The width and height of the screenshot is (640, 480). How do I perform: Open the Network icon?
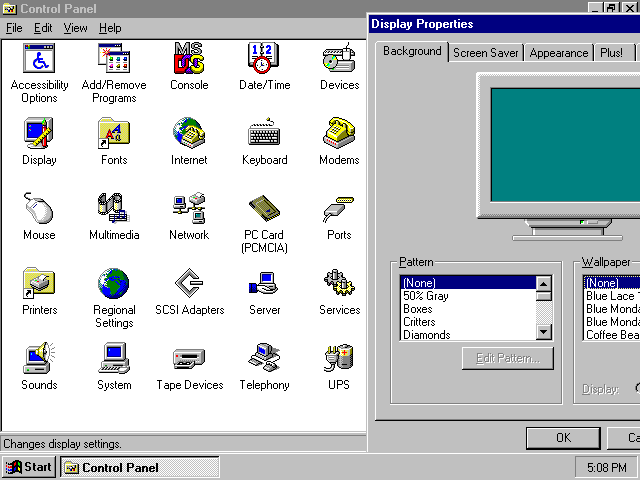pyautogui.click(x=189, y=208)
